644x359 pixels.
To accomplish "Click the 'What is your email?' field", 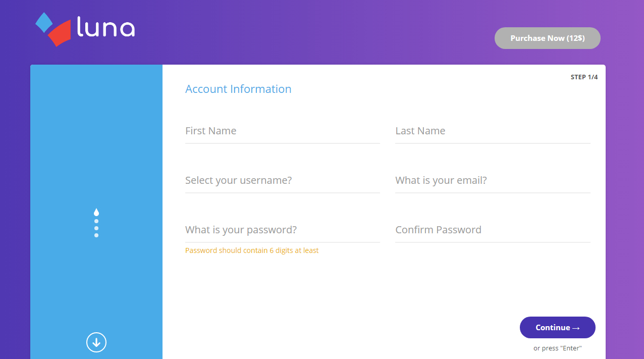I will tap(492, 181).
